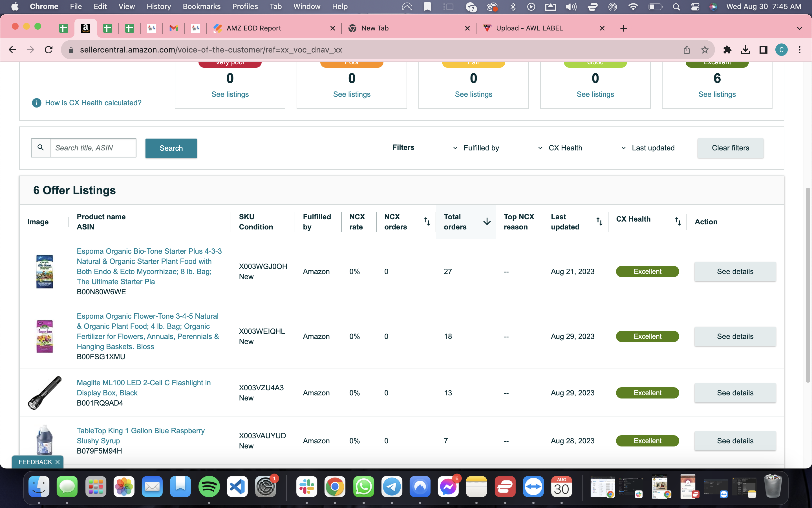
Task: Open See listings under Good count
Action: tap(595, 95)
